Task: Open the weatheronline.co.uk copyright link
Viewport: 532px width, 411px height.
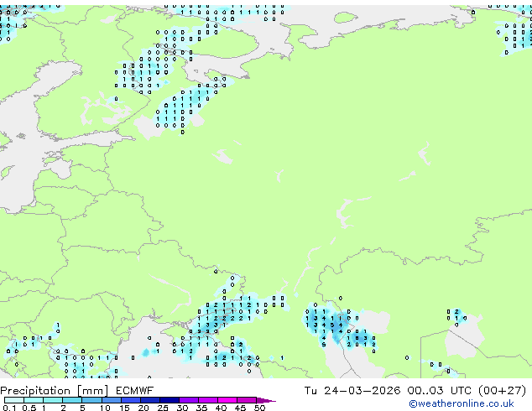Action: [x=461, y=403]
